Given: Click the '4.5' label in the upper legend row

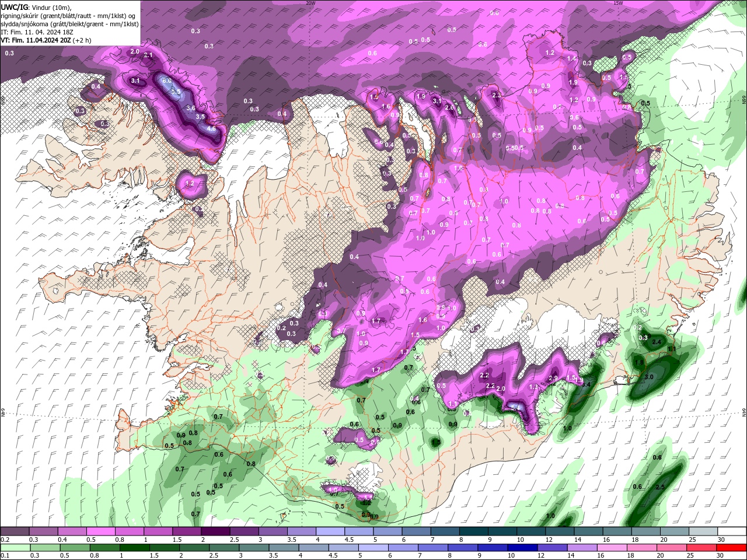Looking at the screenshot, I should point(350,540).
